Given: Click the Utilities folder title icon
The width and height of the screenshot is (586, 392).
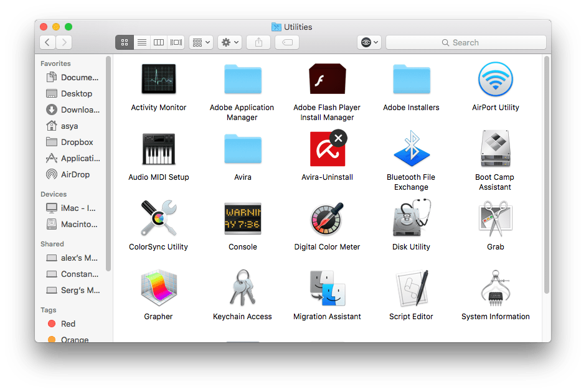Looking at the screenshot, I should [276, 27].
